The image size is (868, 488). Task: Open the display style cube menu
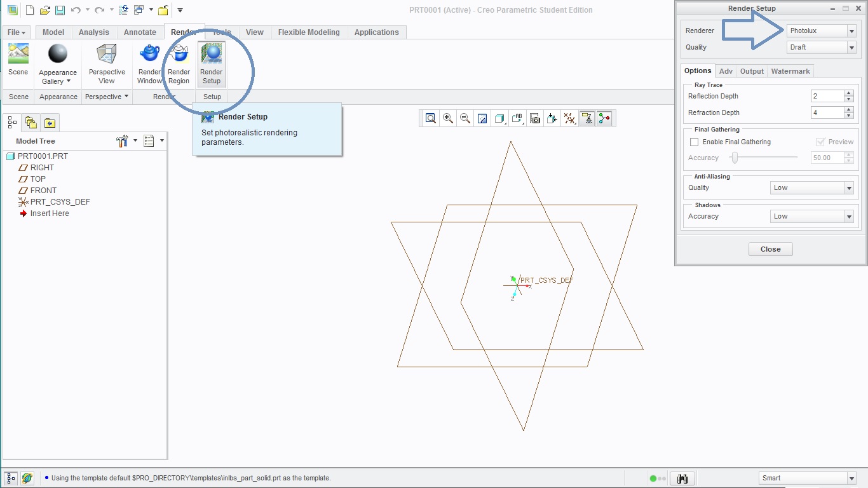coord(499,118)
